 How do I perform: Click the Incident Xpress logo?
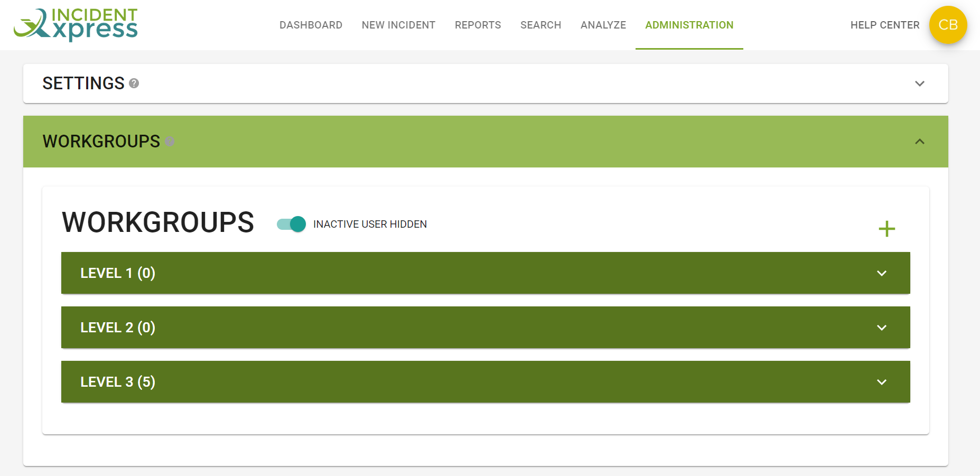click(76, 25)
